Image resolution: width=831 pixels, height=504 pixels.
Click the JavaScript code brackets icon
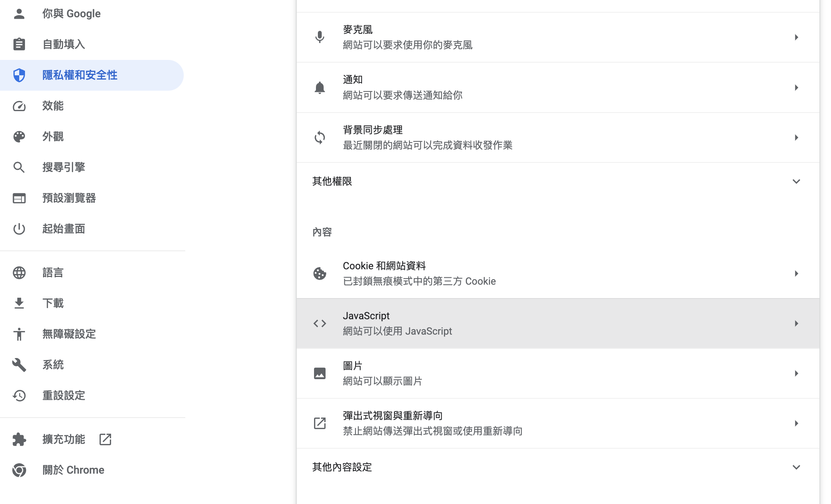pos(319,323)
